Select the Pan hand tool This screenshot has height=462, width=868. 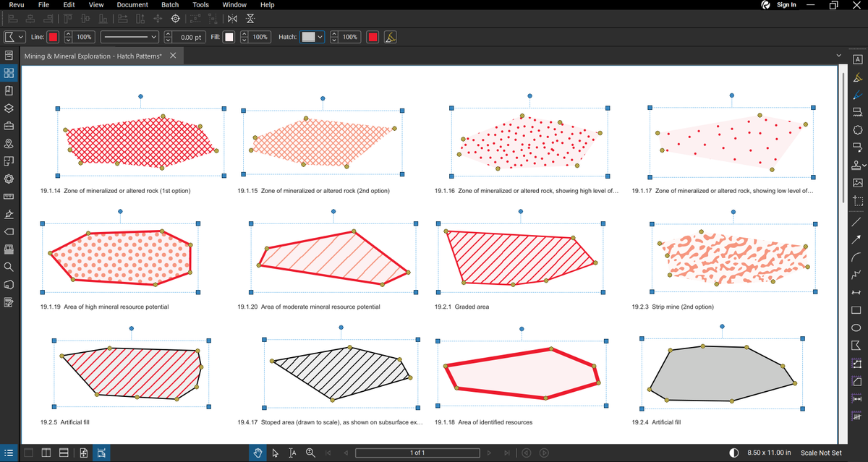tap(258, 453)
